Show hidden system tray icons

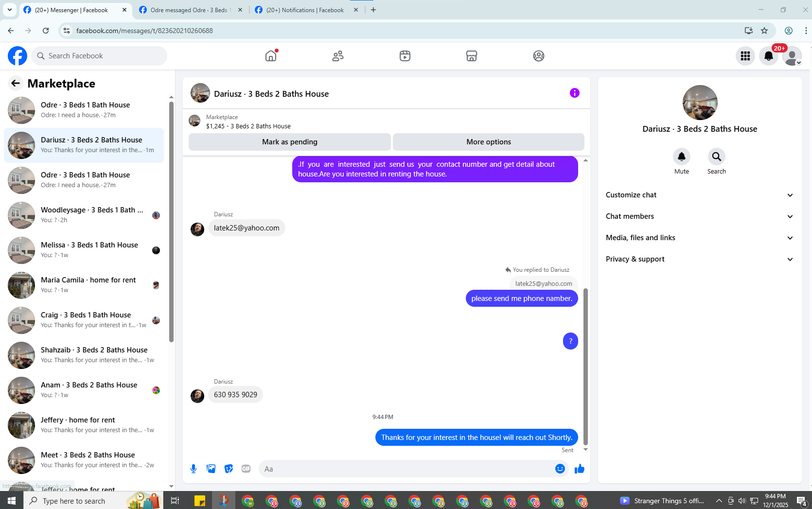point(719,501)
